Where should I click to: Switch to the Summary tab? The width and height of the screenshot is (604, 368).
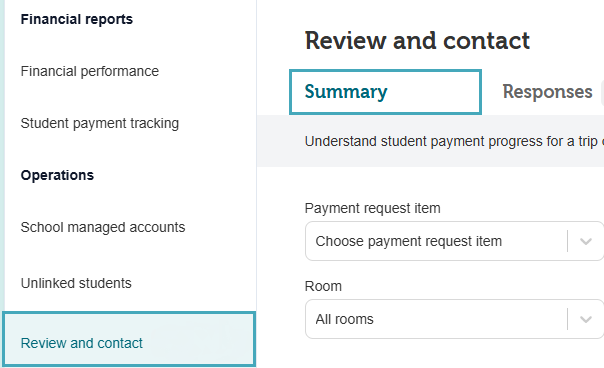pos(385,92)
